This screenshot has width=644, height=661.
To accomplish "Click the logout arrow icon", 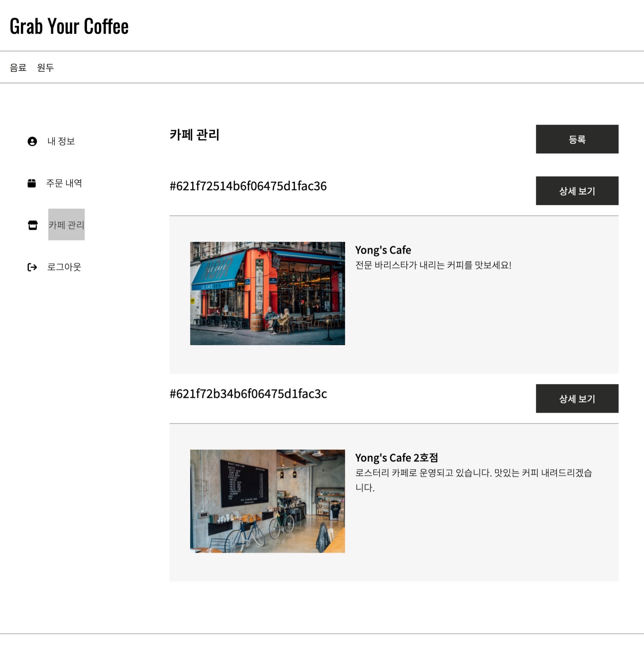I will (x=32, y=267).
